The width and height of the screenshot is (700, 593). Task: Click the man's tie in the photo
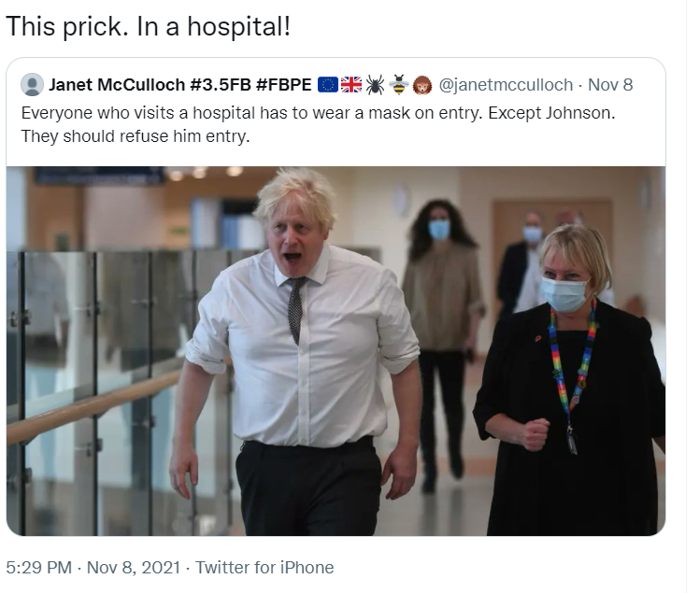[x=294, y=308]
